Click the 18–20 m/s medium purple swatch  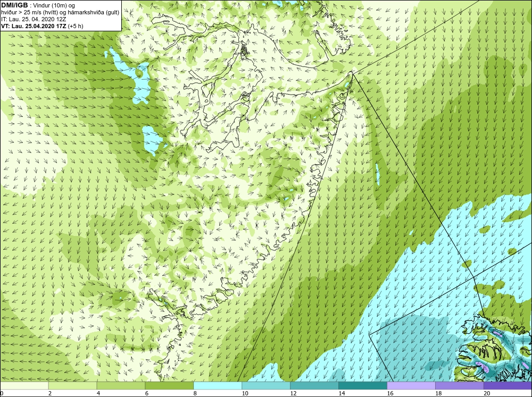460,386
